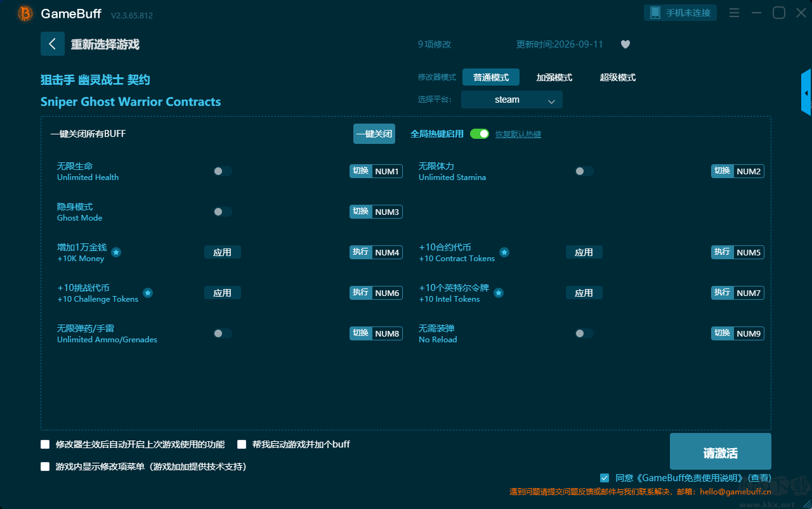Image resolution: width=812 pixels, height=509 pixels.
Task: Switch to 超级模式 trainer mode
Action: (618, 77)
